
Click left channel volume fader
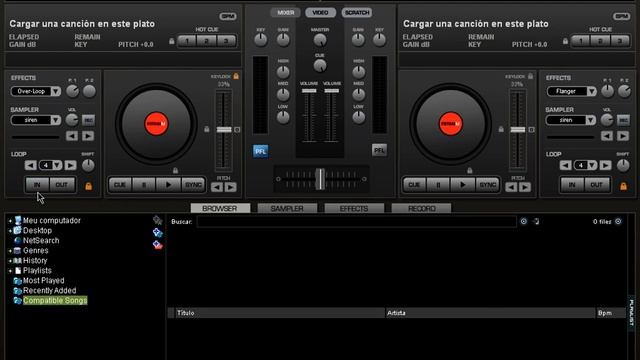point(309,91)
